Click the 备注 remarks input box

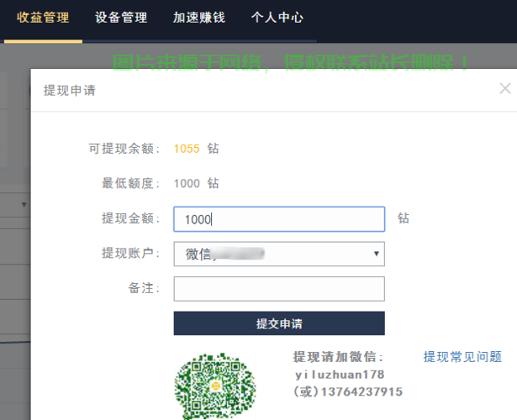point(278,289)
